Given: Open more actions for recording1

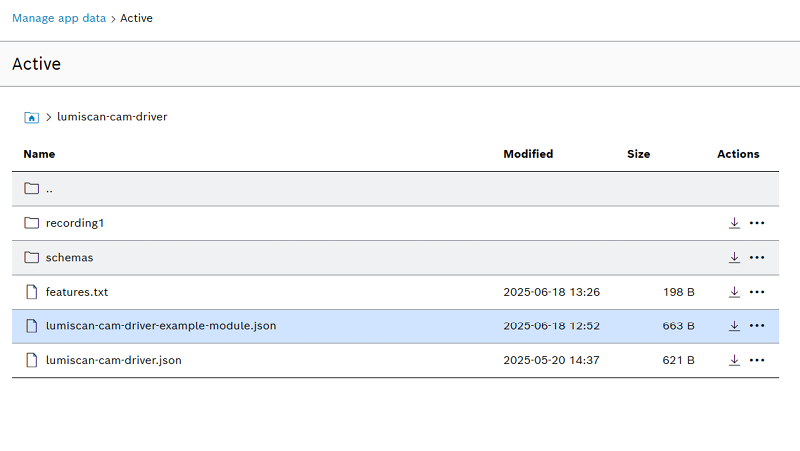Looking at the screenshot, I should (x=757, y=223).
